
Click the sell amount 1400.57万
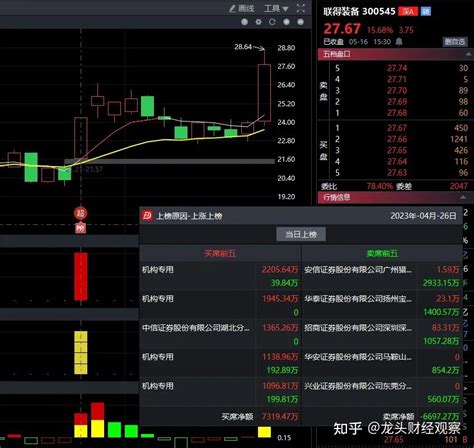[441, 312]
